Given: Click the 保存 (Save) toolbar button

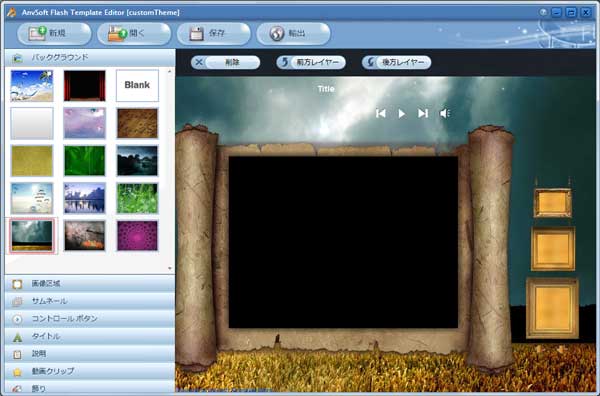Looking at the screenshot, I should [x=214, y=34].
